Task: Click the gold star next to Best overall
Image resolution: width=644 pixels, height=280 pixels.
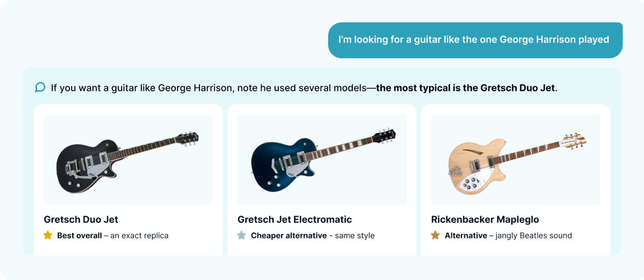Action: [48, 235]
